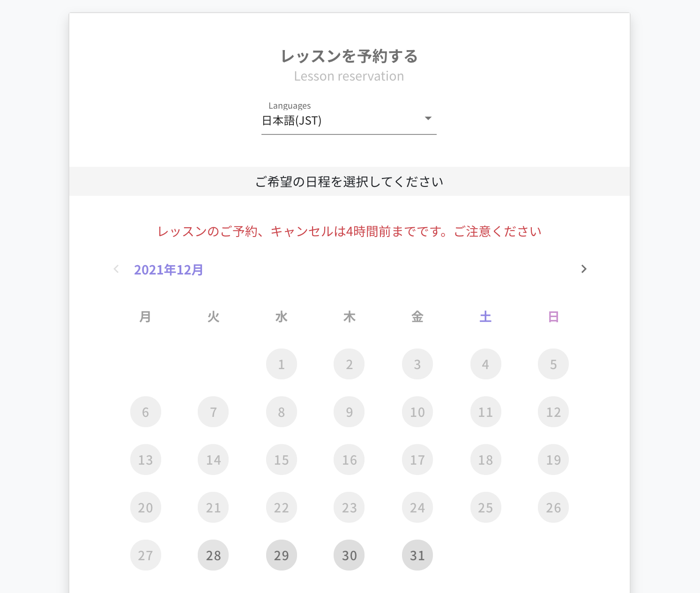The image size is (700, 593).
Task: Click the 日本語(JST) language selector field
Action: pos(349,120)
